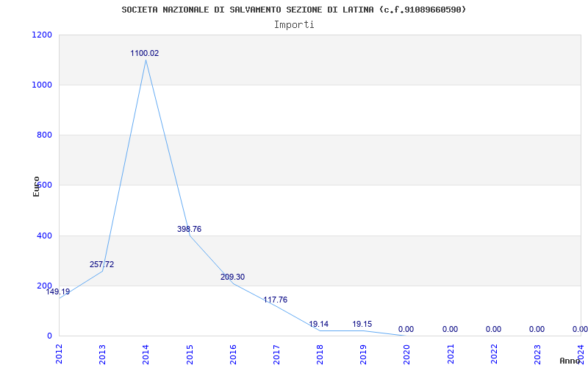Select the 257.72 data label
Screen dimensions: 588x368
click(101, 264)
